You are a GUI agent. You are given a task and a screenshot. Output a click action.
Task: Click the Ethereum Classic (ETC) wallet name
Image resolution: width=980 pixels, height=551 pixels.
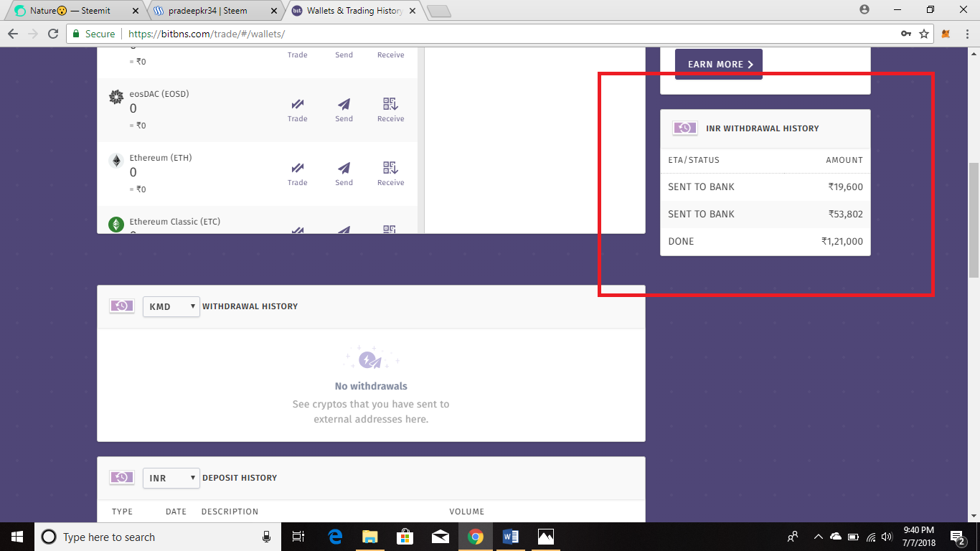point(175,222)
